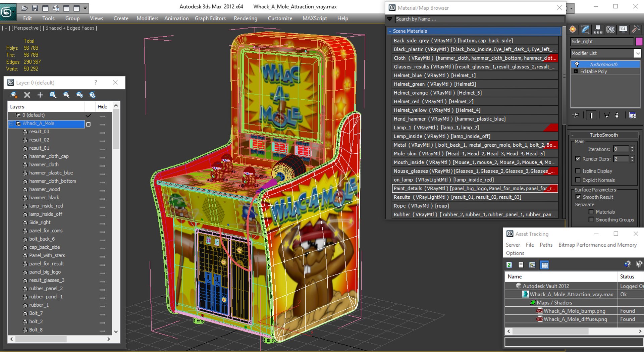
Task: Open the Hierarchy command panel tab
Action: (x=598, y=30)
